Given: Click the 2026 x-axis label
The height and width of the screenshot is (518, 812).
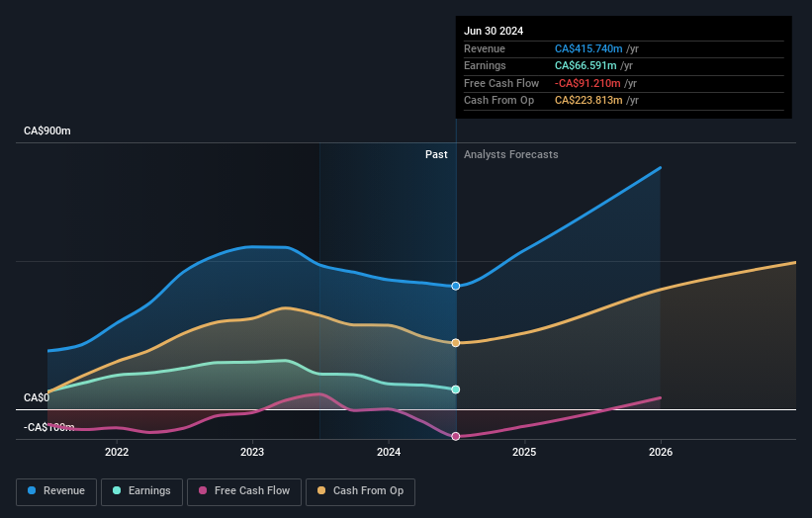Looking at the screenshot, I should click(x=661, y=452).
